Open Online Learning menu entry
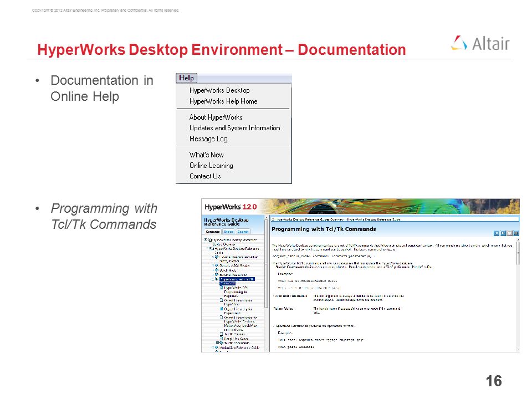Screen dimensions: 532x399 211,166
